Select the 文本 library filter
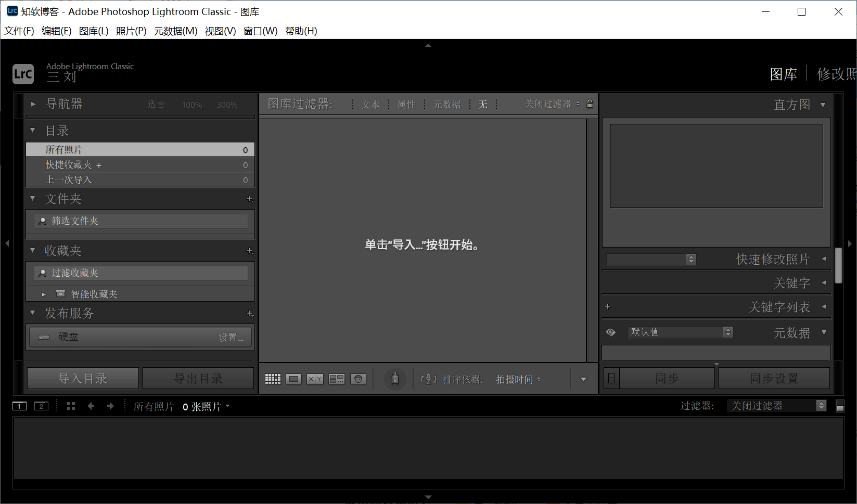The width and height of the screenshot is (857, 504). point(371,104)
